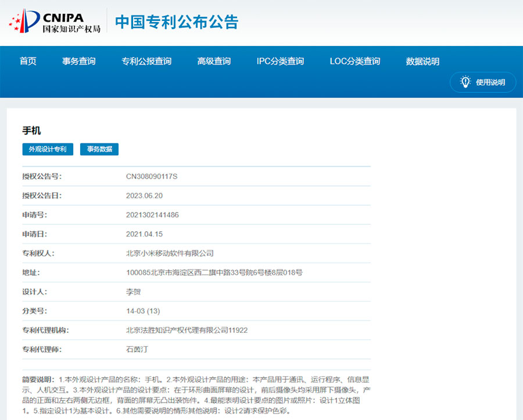Click the lightbulb icon beside 使用说明
Screen dimensions: 523x420
click(x=465, y=82)
